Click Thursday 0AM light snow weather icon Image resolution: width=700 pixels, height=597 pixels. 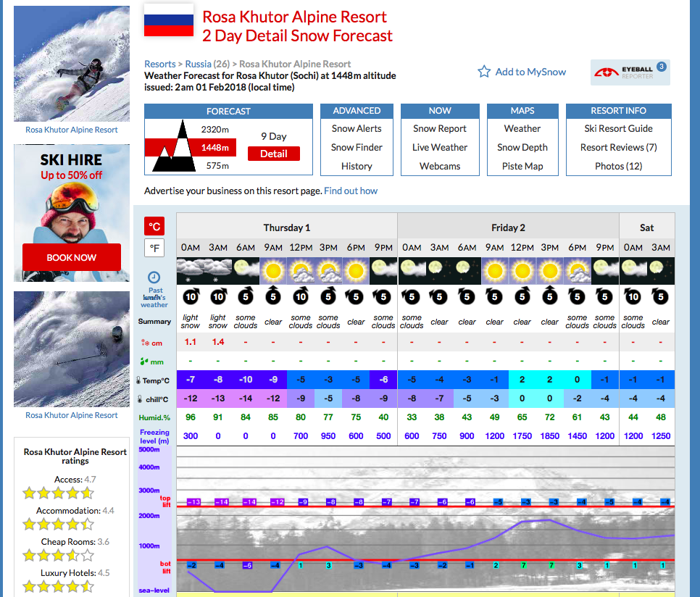pos(190,271)
